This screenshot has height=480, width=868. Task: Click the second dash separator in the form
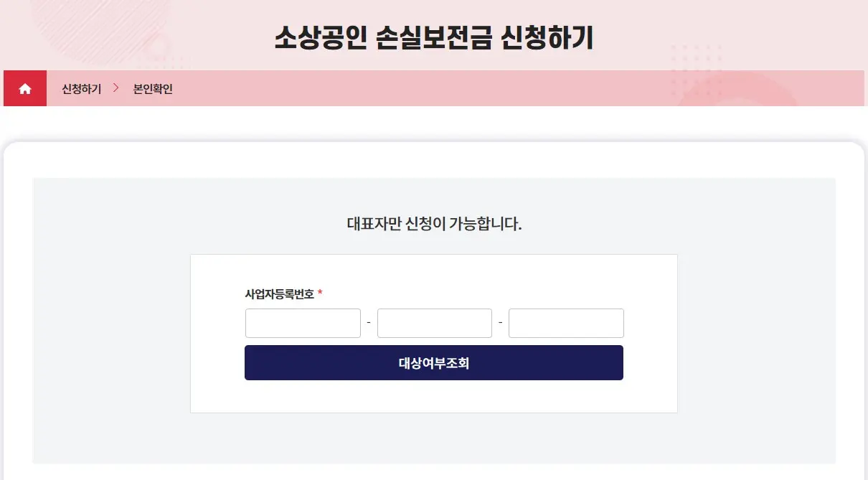(x=500, y=323)
